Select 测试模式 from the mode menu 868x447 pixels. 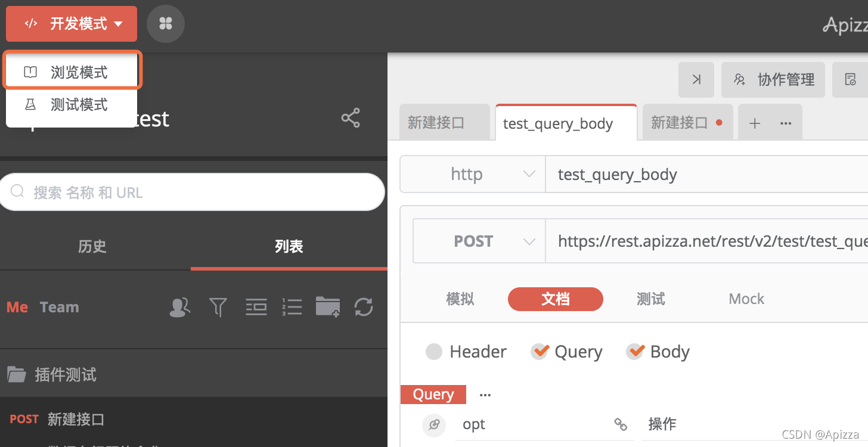(72, 105)
